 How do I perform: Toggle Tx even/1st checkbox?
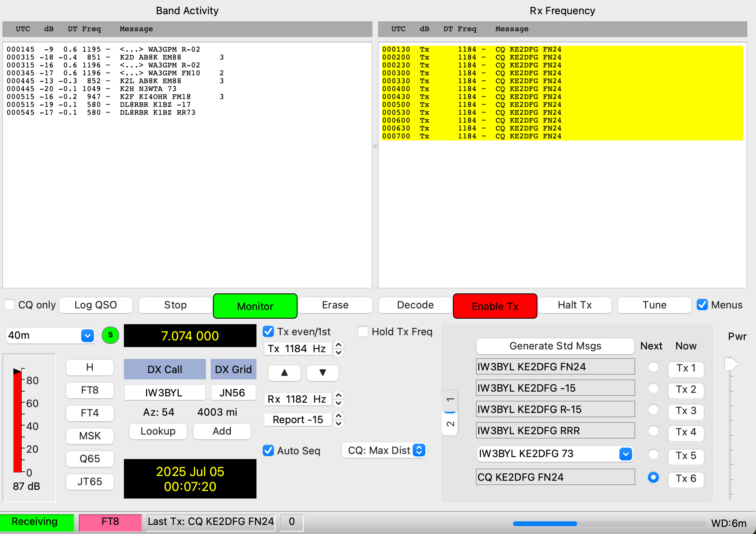(268, 331)
